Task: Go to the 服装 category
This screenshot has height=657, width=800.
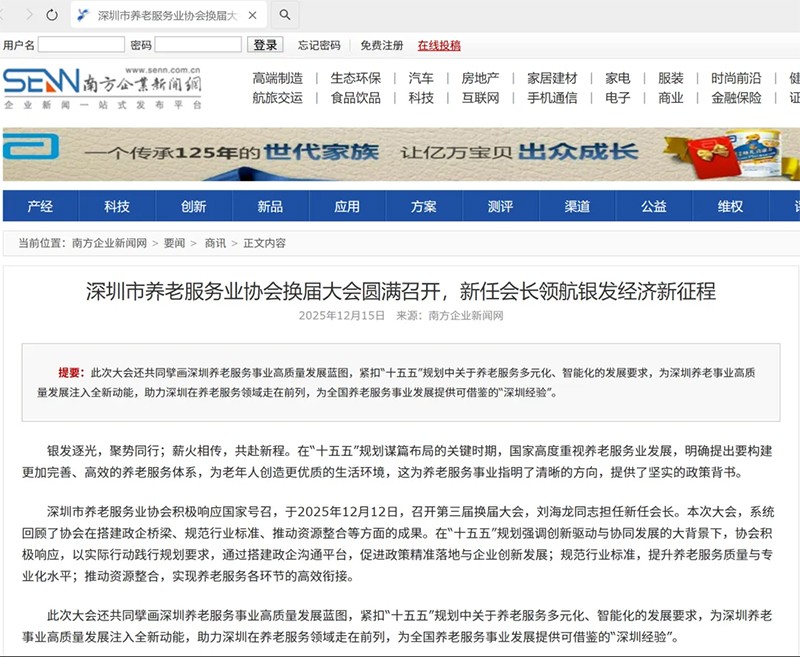Action: (671, 78)
